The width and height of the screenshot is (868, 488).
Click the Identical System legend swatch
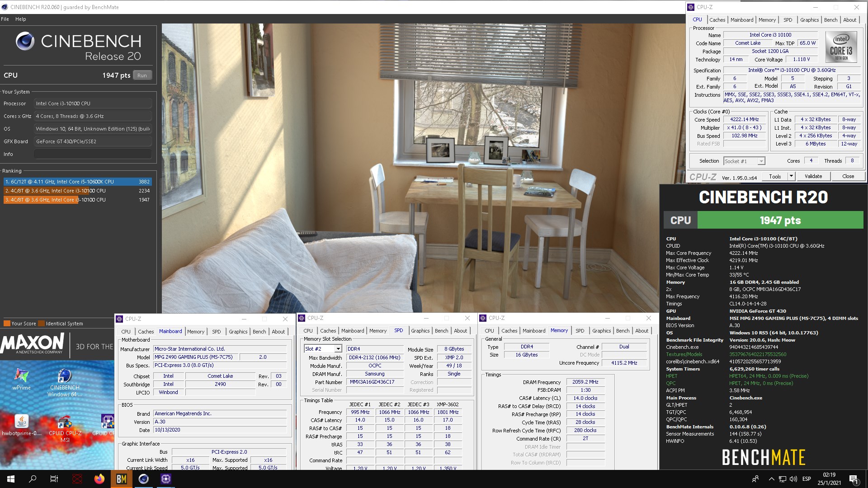click(x=42, y=324)
